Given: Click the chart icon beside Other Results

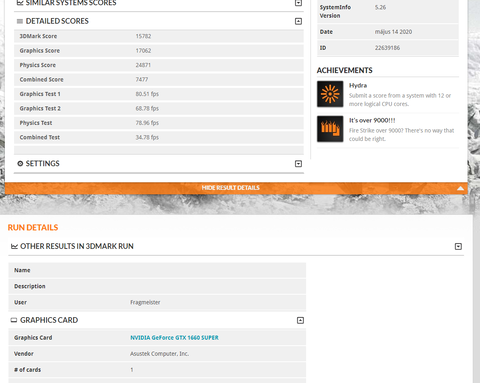Looking at the screenshot, I should pos(14,246).
